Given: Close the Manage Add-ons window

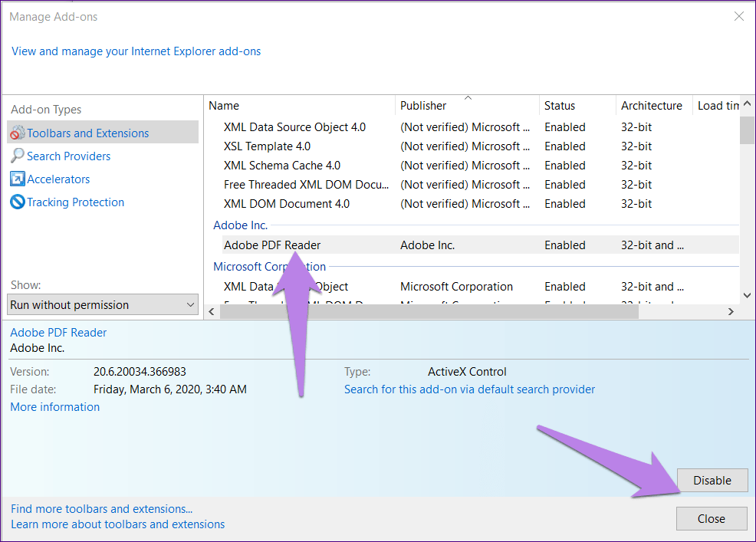Looking at the screenshot, I should tap(738, 16).
